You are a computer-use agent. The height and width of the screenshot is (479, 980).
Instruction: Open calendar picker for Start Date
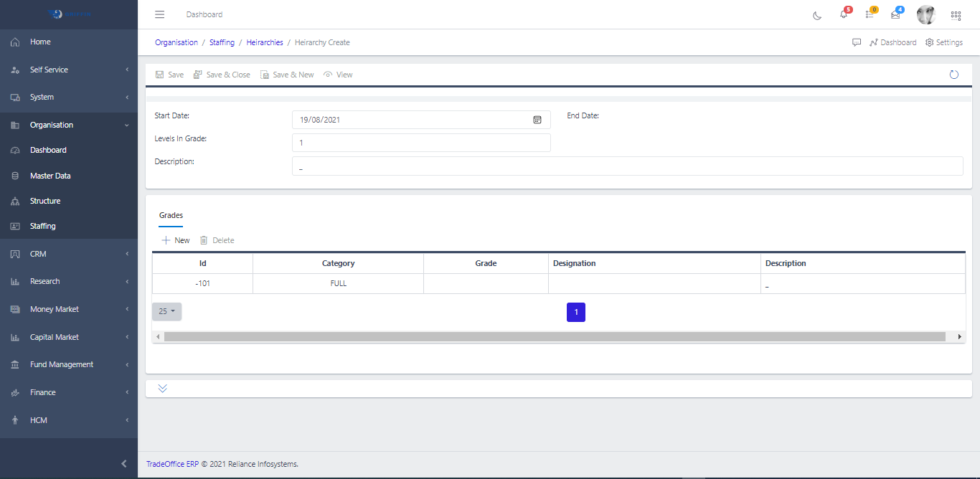point(537,120)
